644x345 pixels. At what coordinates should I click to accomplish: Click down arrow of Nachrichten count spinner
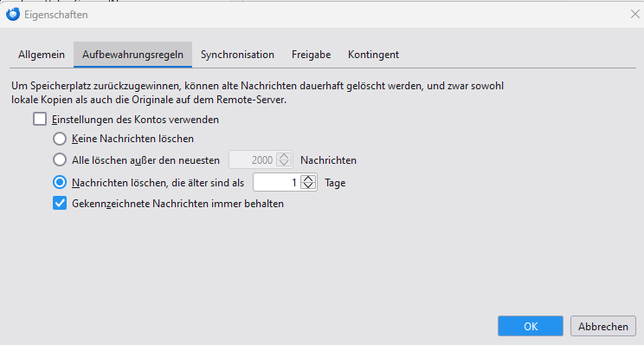click(x=284, y=163)
